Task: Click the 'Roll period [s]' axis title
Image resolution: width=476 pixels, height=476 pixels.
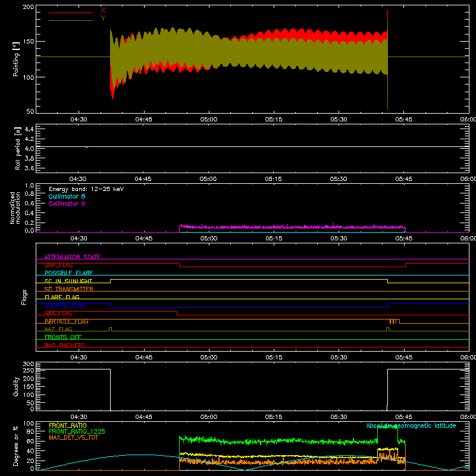Action: pos(18,148)
